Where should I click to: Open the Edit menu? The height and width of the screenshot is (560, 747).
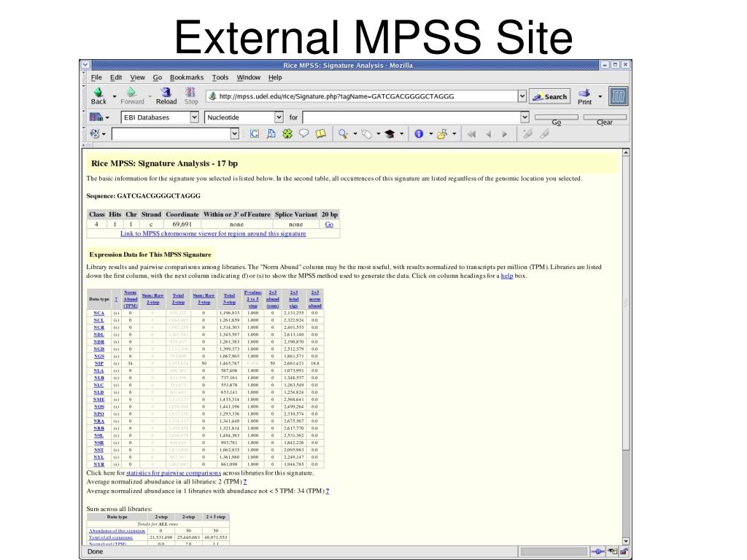(116, 77)
